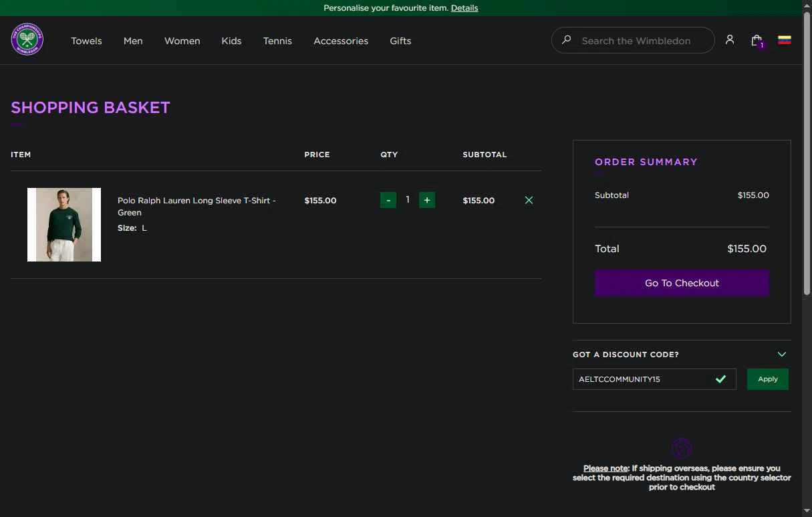Open the Details link in banner
Viewport: 812px width, 517px height.
464,8
